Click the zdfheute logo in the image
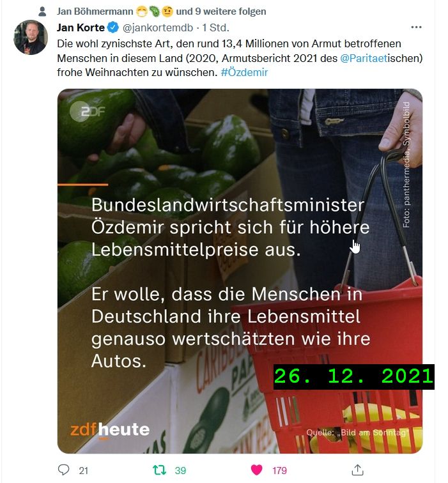Viewport: 448px width, 483px height. coord(110,430)
